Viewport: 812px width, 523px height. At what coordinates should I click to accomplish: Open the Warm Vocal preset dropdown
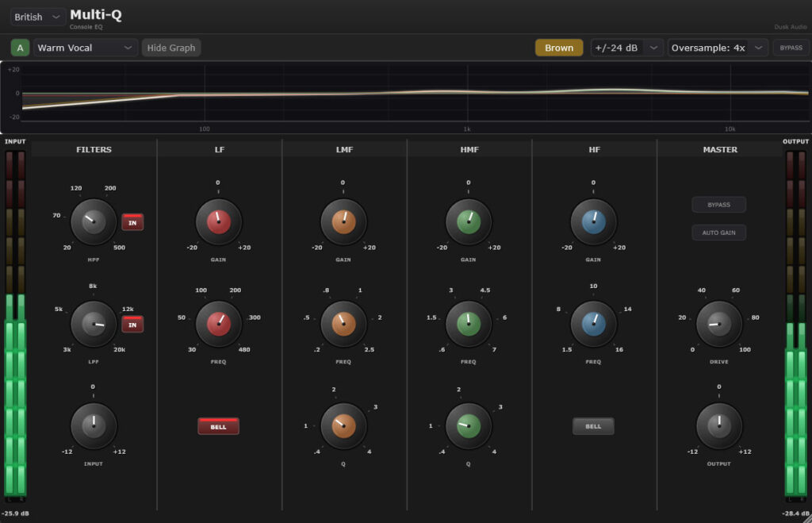point(86,48)
